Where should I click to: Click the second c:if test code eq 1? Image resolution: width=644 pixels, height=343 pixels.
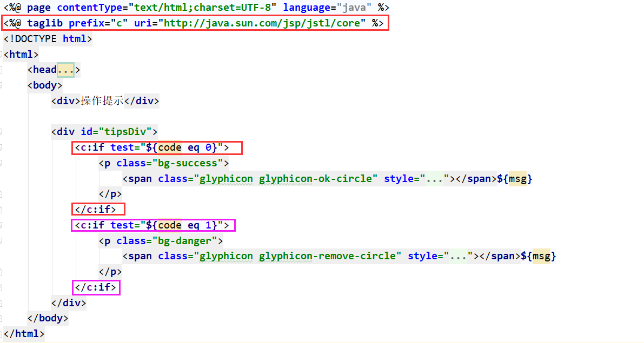(154, 225)
